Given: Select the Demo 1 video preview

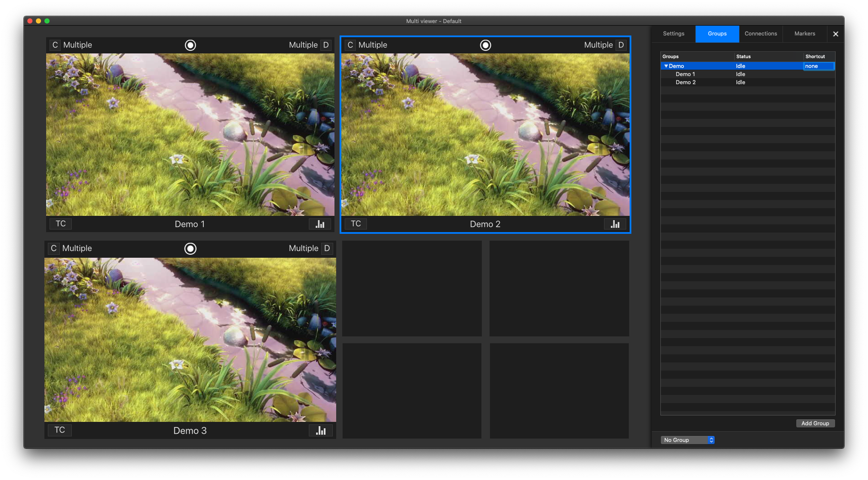Looking at the screenshot, I should point(190,135).
